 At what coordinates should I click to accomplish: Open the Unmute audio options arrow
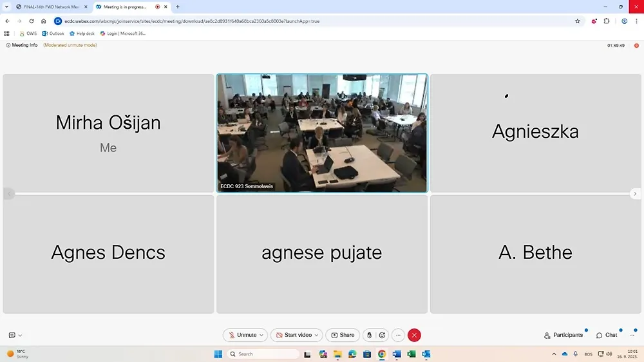pyautogui.click(x=262, y=335)
